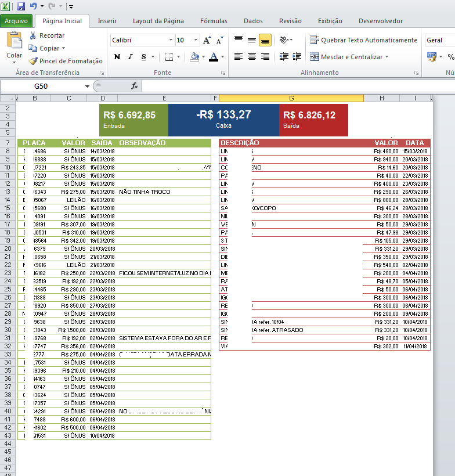Screen dimensions: 455x476
Task: Select column G header
Action: click(291, 98)
